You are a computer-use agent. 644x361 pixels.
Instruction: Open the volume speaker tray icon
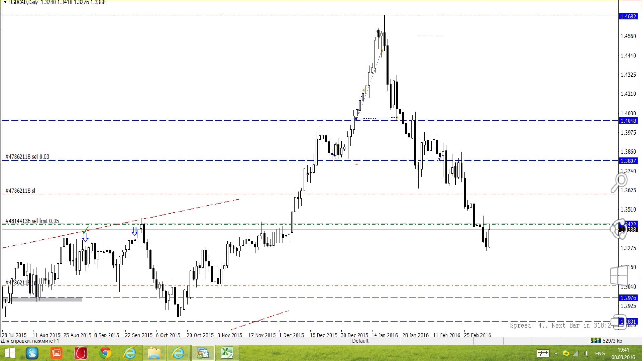(x=586, y=353)
